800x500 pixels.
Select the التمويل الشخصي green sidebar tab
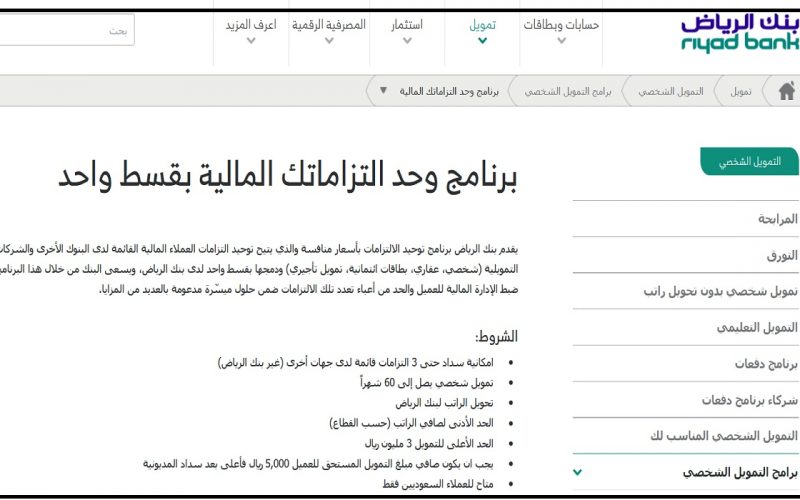click(x=749, y=162)
